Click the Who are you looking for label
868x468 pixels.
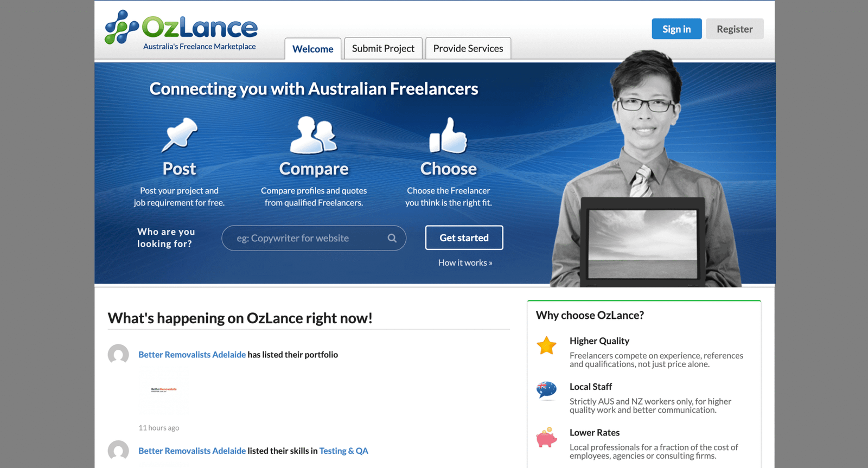coord(165,238)
